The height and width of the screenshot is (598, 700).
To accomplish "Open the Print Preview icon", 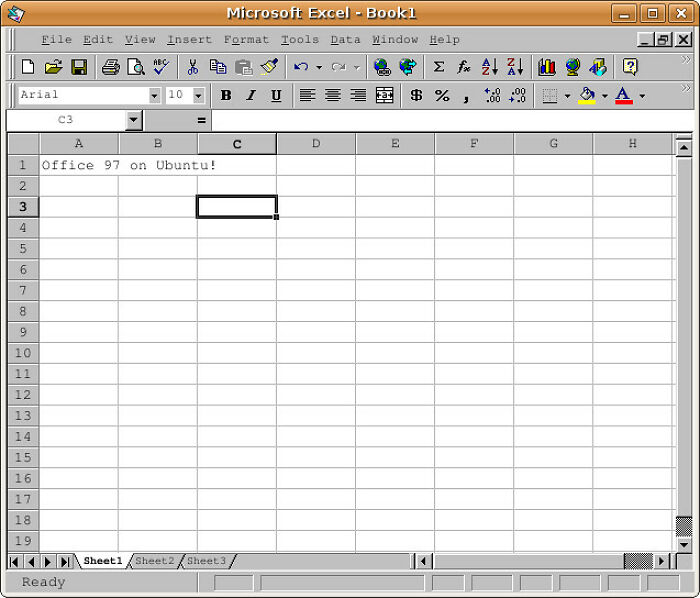I will 135,67.
